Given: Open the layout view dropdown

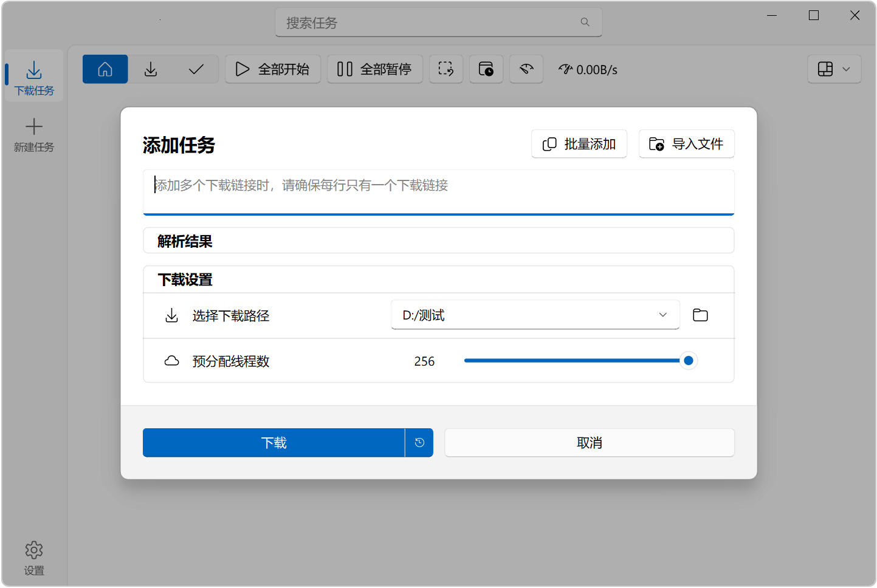Looking at the screenshot, I should 834,69.
